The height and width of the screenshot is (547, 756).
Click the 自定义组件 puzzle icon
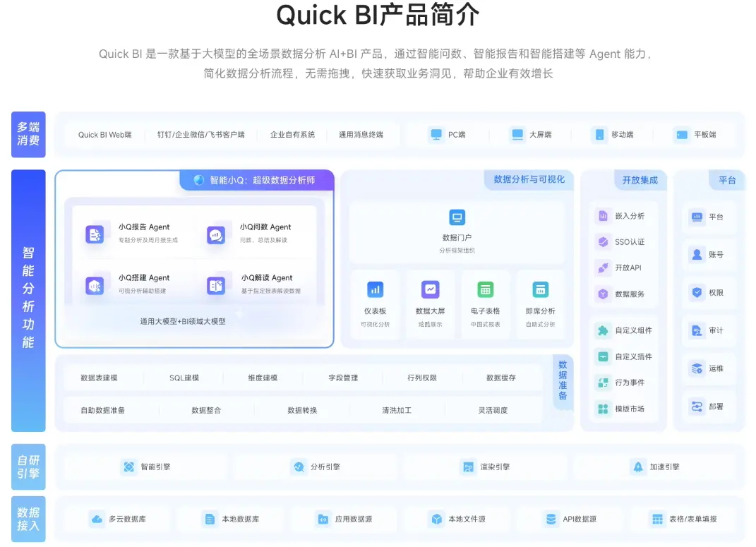[x=603, y=330]
